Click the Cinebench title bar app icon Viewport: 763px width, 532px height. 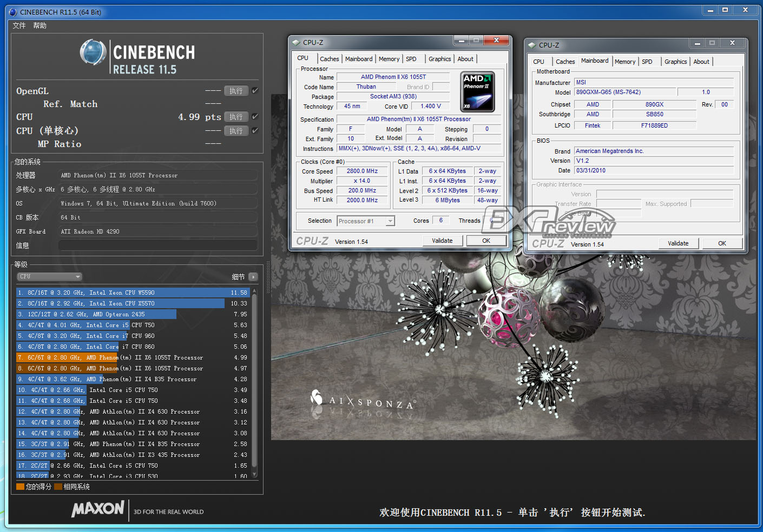tap(13, 12)
